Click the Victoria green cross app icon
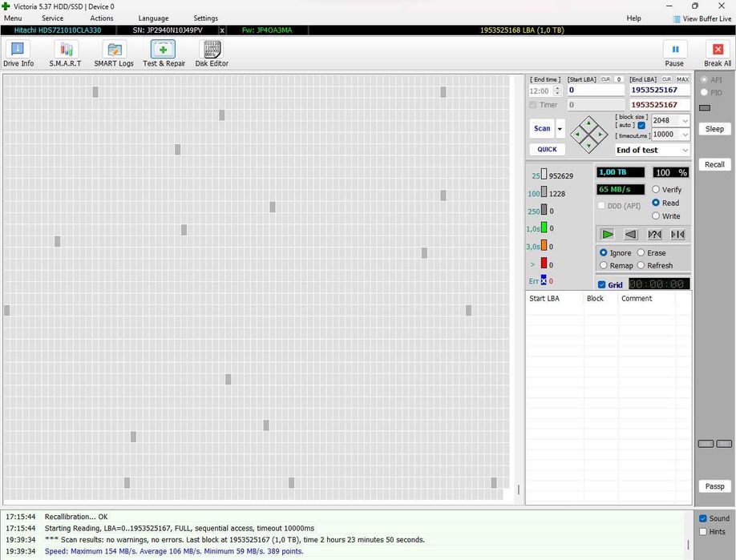 coord(6,6)
